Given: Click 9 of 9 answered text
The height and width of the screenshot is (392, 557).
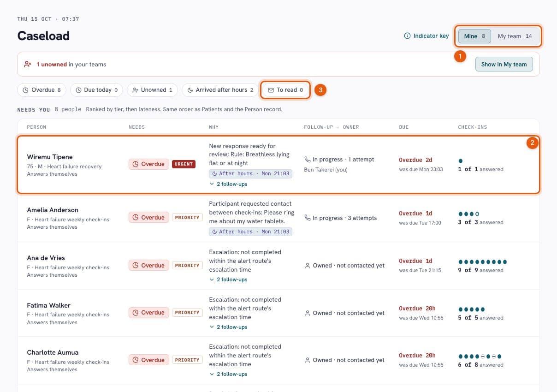Looking at the screenshot, I should tap(480, 270).
